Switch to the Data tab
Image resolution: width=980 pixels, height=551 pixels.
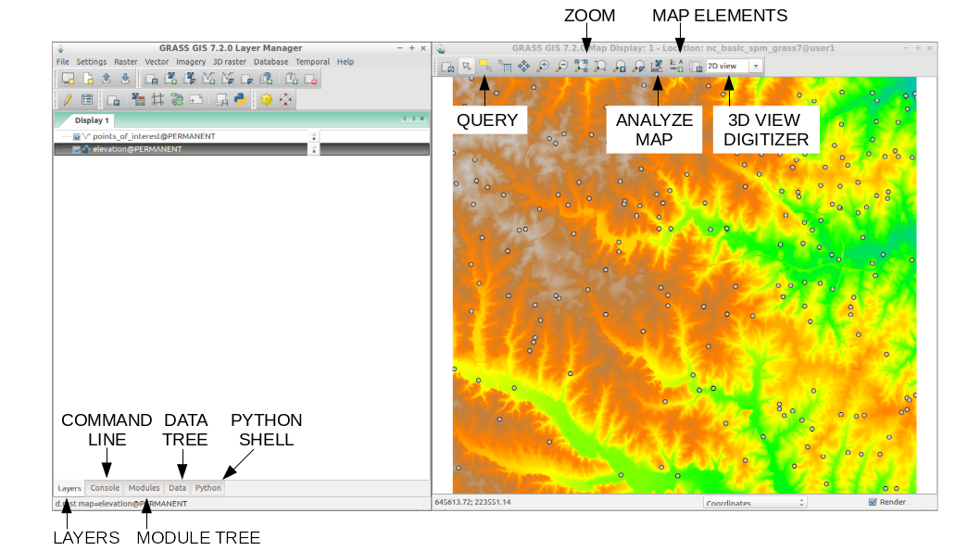pos(177,488)
